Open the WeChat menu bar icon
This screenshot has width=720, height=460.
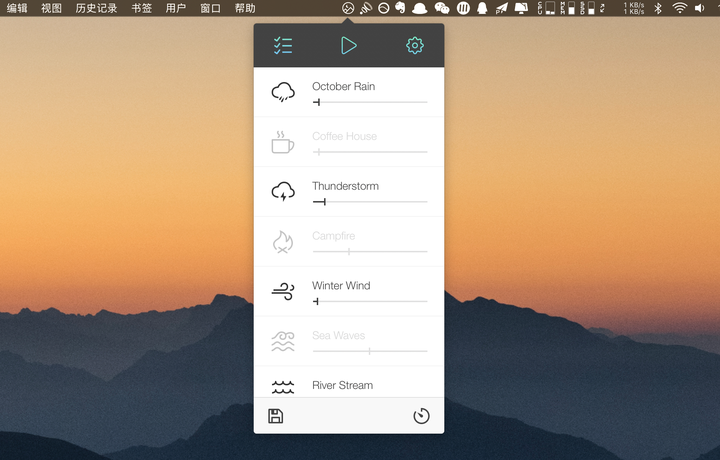click(442, 8)
